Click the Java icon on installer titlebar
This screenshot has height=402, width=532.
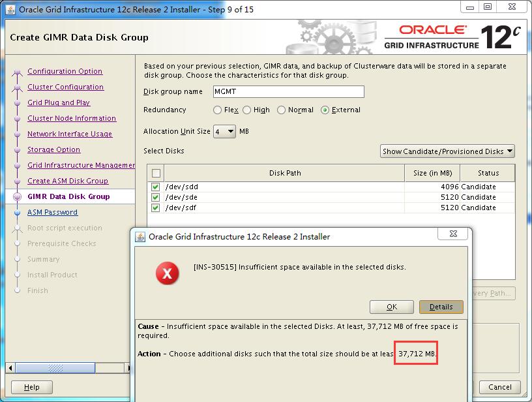(x=9, y=7)
